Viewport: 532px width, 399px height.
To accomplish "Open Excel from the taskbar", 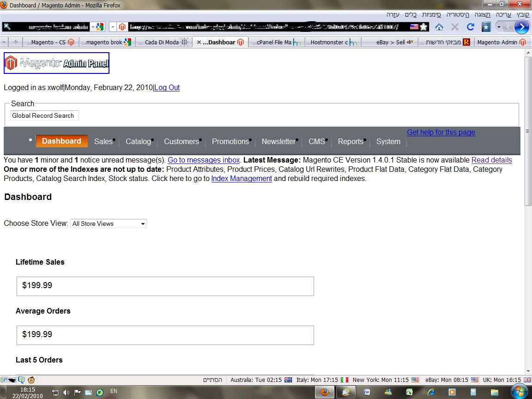I will [x=410, y=392].
